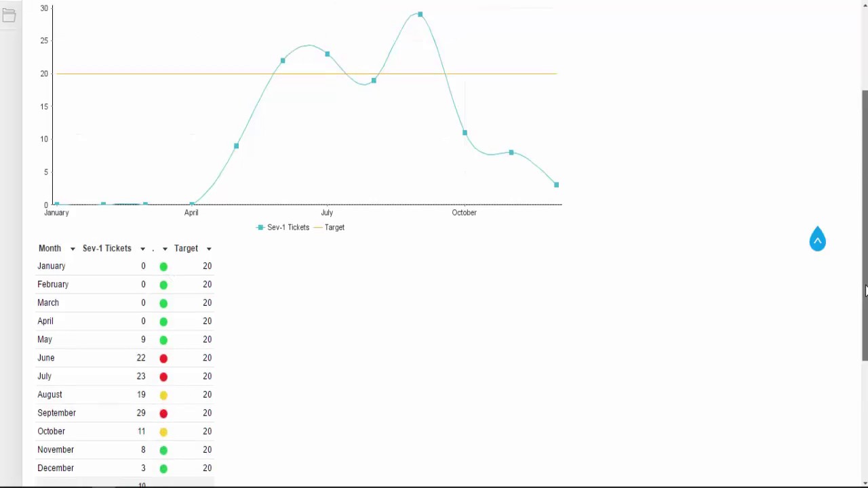Select the August row label
This screenshot has width=868, height=488.
[50, 394]
